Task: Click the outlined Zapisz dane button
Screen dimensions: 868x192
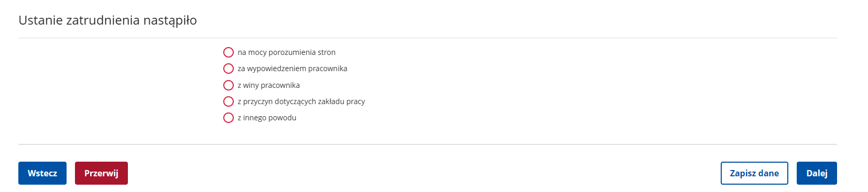Action: pos(754,173)
